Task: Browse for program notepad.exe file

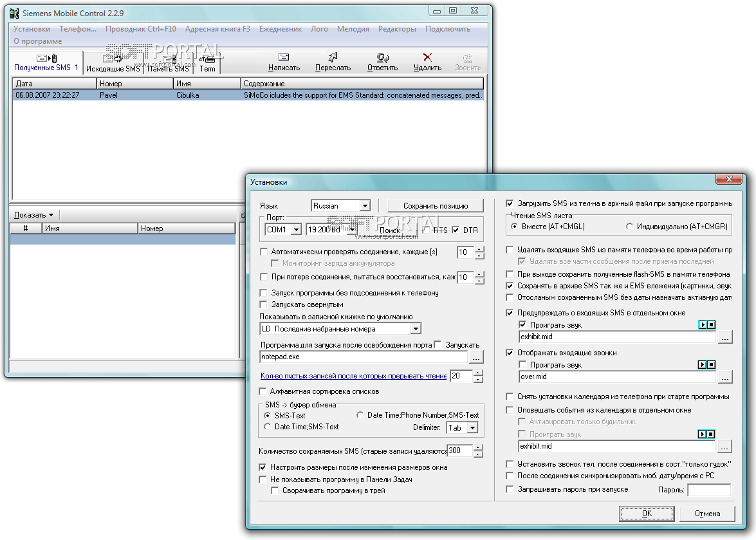Action: [x=476, y=357]
